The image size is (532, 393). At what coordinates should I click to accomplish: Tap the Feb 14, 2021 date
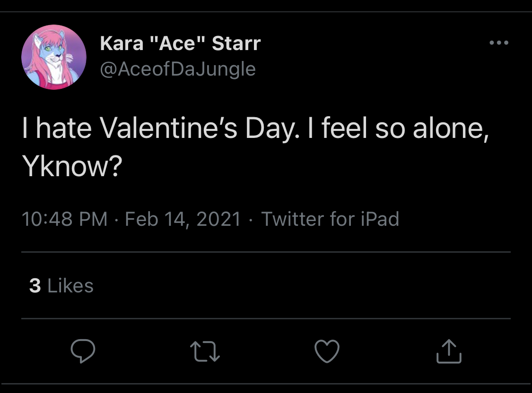[x=183, y=219]
